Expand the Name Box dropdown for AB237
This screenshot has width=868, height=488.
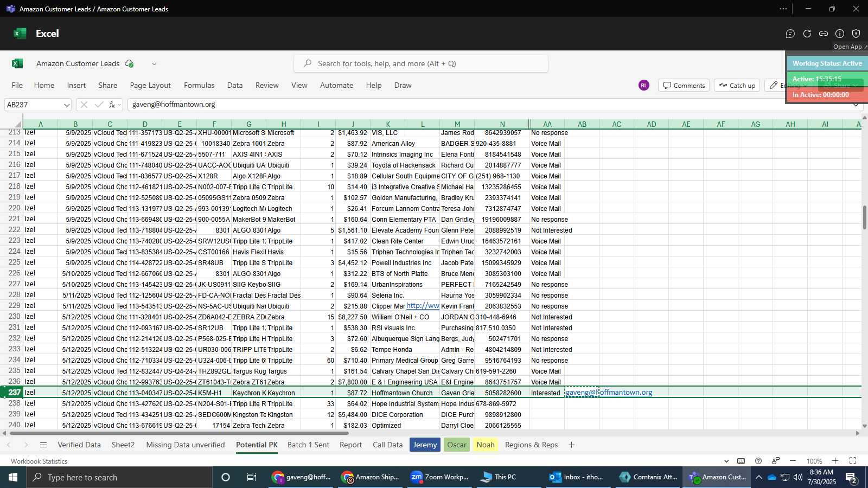(x=67, y=105)
